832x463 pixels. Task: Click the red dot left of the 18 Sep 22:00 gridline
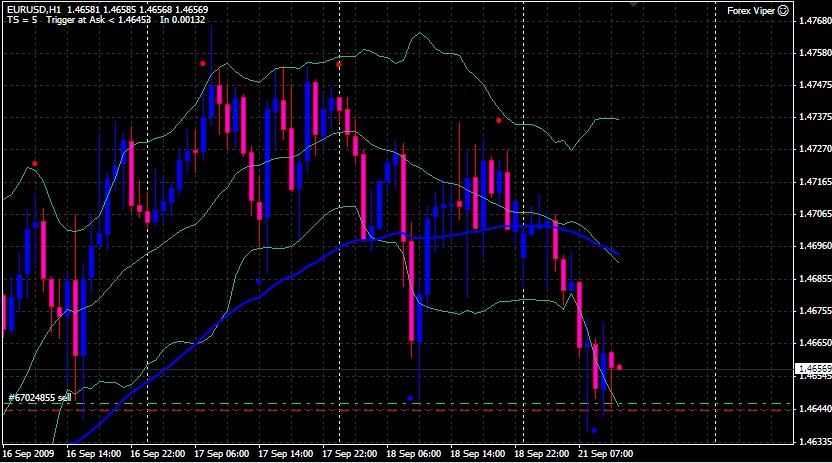(x=498, y=120)
